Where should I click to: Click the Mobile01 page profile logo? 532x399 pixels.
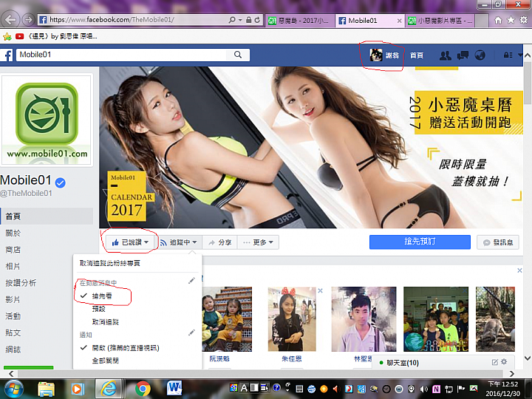click(x=47, y=120)
